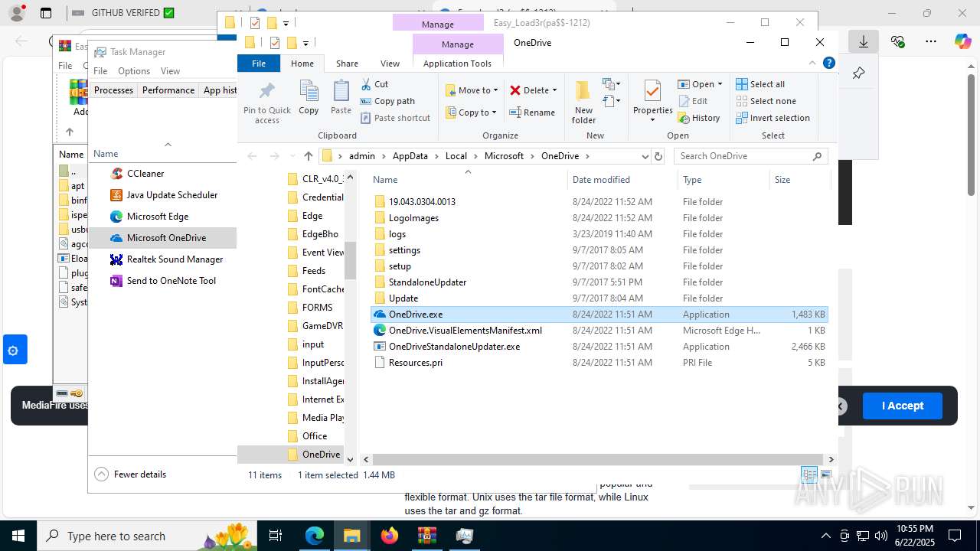Image resolution: width=980 pixels, height=551 pixels.
Task: Click Invert selection in ribbon
Action: pos(773,118)
